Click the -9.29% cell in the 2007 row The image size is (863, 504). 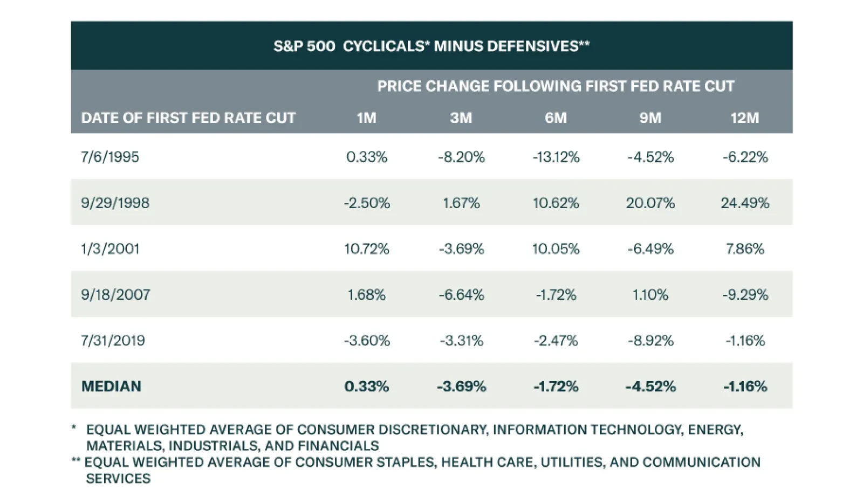coord(745,295)
